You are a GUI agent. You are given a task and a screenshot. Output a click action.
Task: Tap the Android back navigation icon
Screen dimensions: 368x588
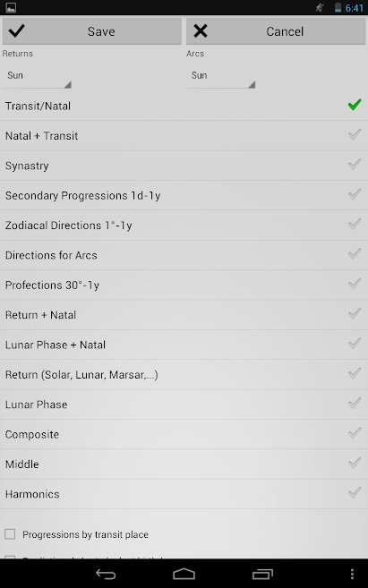pos(106,574)
